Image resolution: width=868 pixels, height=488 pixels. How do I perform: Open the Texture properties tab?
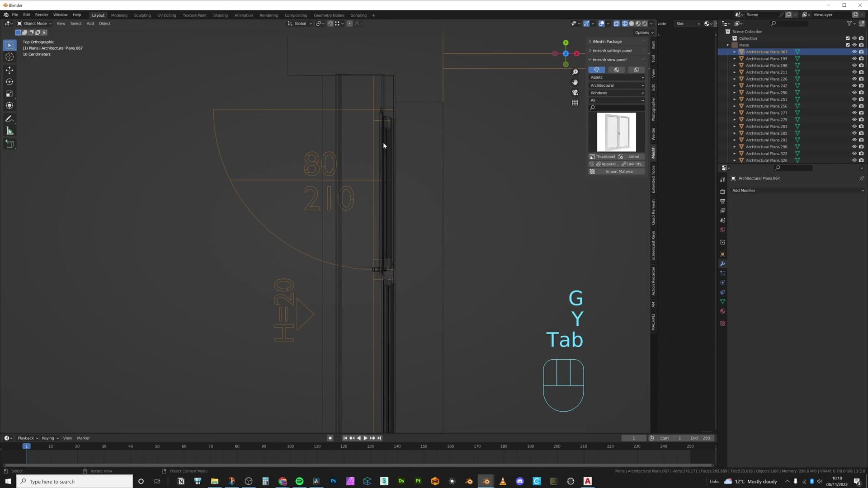(722, 323)
